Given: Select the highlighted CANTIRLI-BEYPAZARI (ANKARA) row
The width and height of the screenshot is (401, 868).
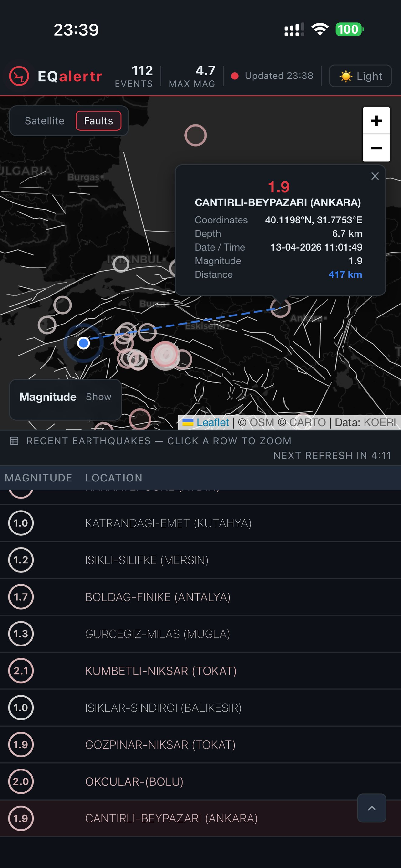Looking at the screenshot, I should 200,818.
